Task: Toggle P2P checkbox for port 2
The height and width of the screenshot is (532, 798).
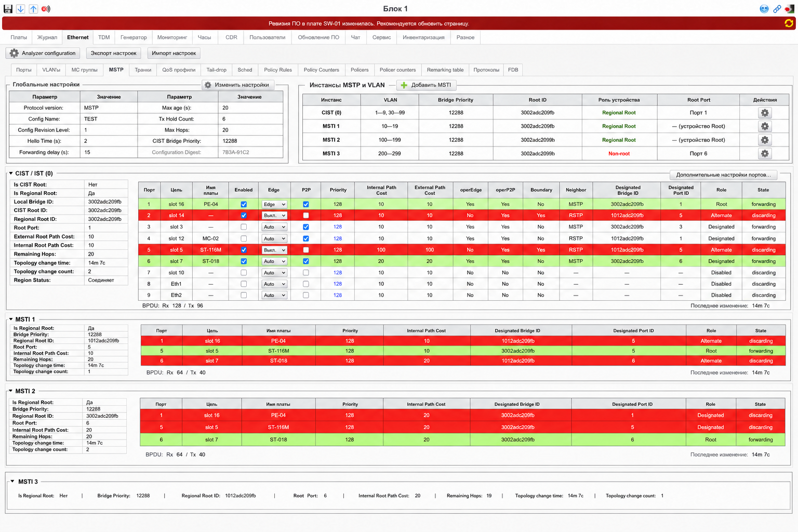Action: point(306,215)
